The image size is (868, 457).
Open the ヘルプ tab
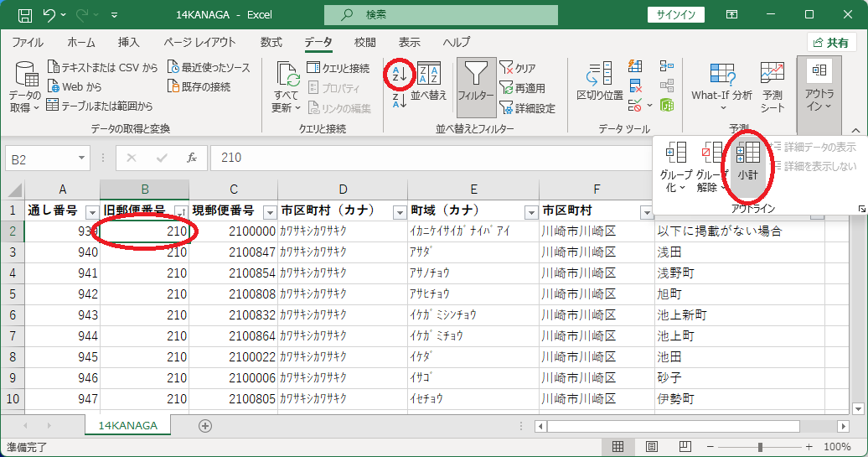click(457, 42)
